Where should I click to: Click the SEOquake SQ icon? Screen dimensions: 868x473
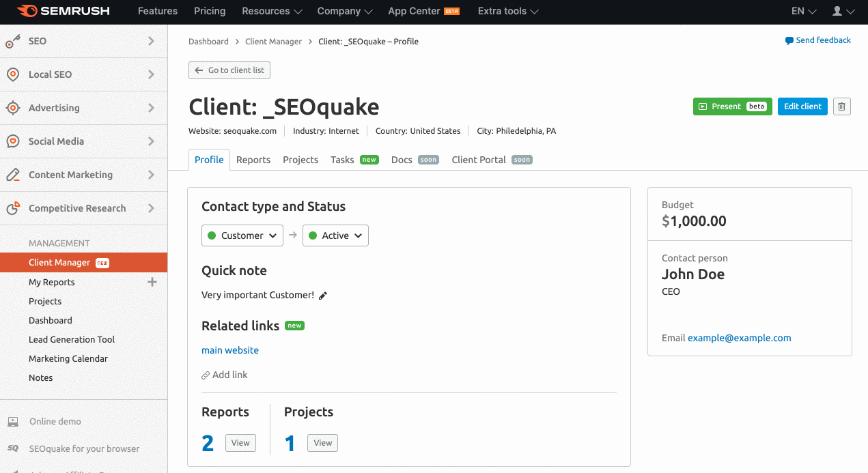point(13,448)
